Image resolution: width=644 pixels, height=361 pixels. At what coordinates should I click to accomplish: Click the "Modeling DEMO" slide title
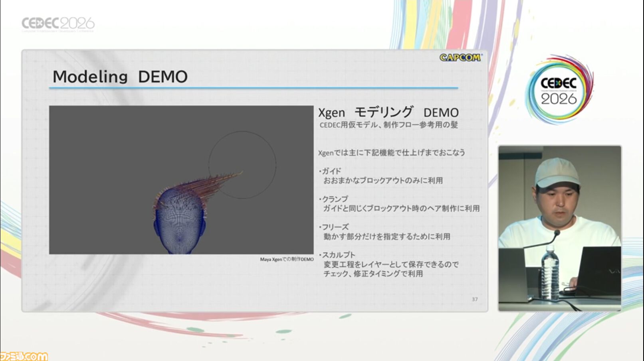point(120,77)
